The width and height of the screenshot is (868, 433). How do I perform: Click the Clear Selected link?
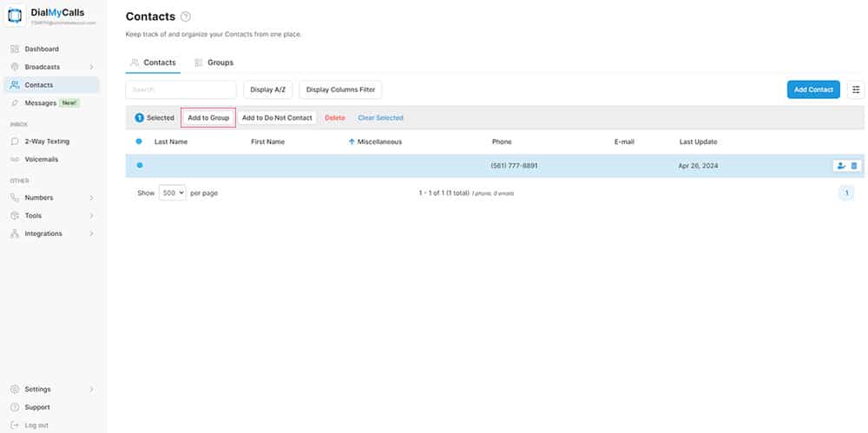[x=380, y=117]
